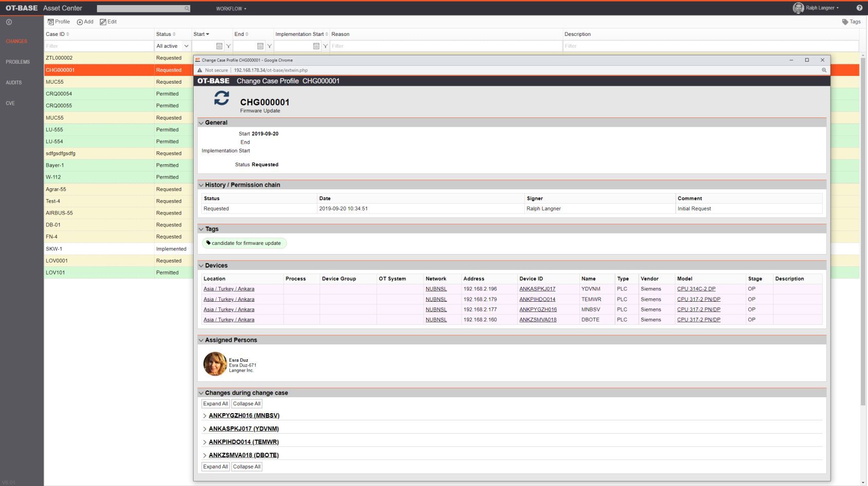Click the Edit pencil icon

[103, 22]
